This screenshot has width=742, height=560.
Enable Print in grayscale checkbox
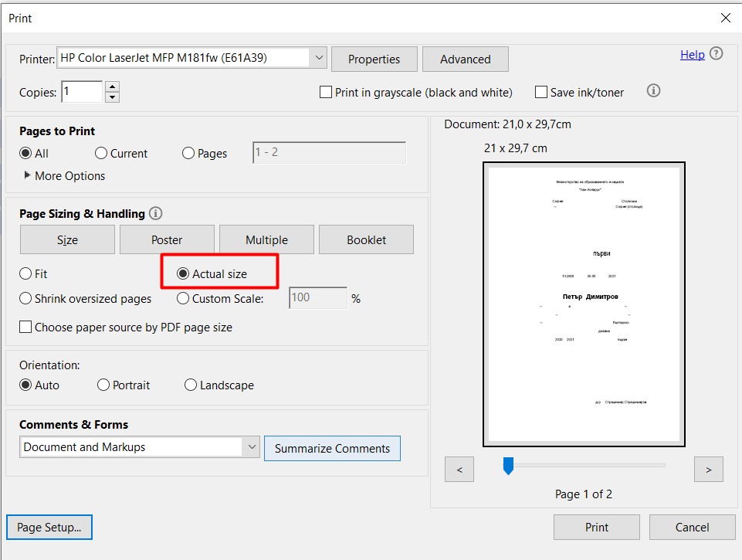click(x=326, y=92)
